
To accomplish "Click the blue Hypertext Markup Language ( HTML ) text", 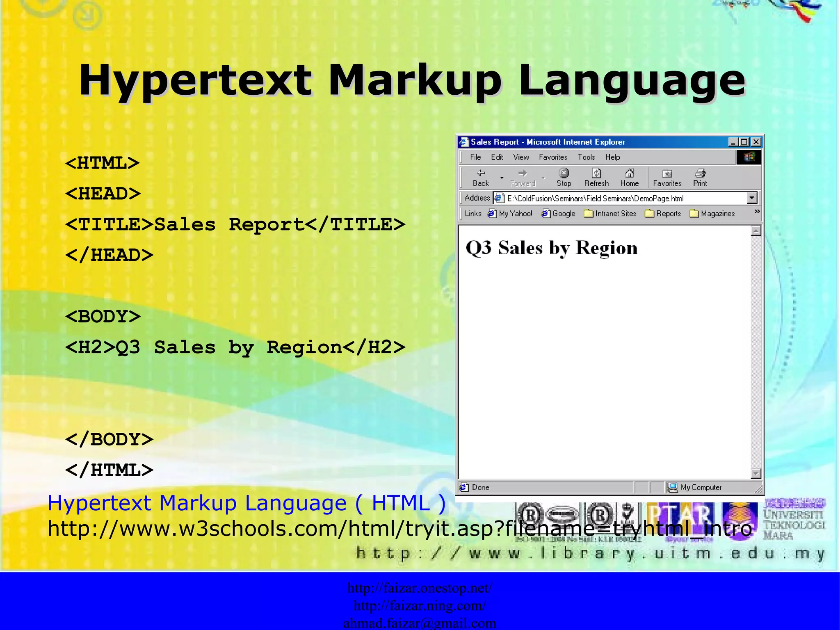I will (247, 503).
